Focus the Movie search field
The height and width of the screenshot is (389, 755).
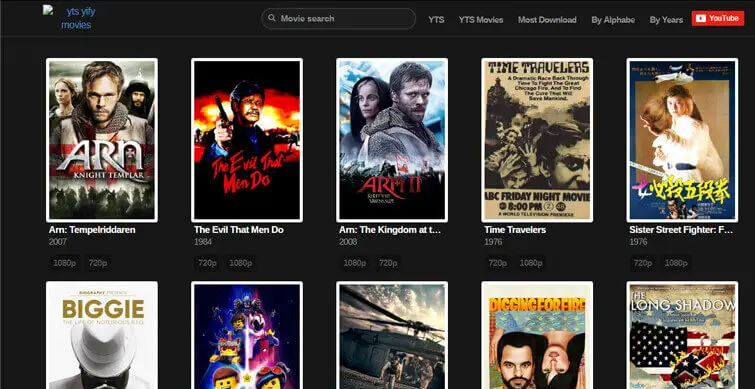tap(338, 19)
